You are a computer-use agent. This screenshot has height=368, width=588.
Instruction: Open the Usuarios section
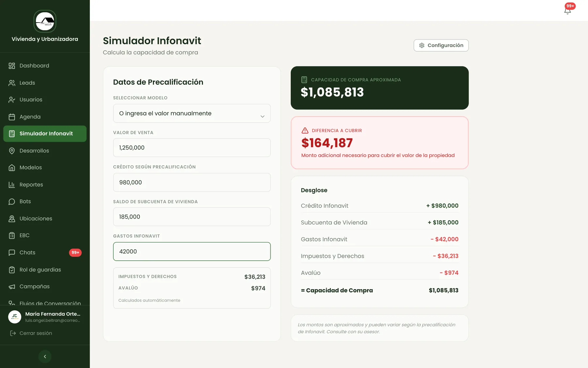(x=45, y=100)
